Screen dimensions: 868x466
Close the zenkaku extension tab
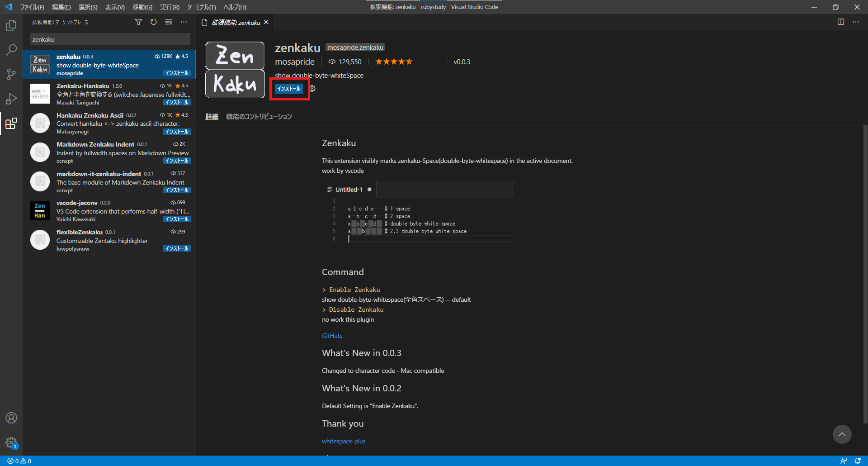(x=266, y=22)
